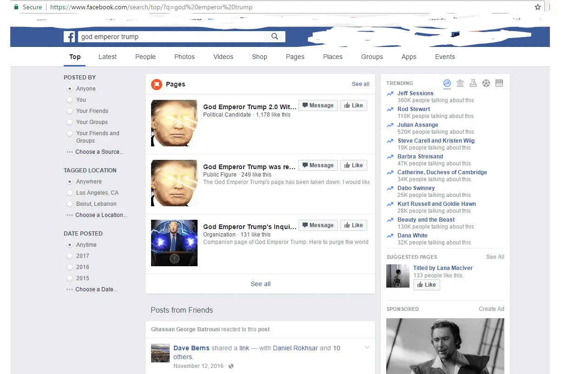Open the Groups search tab
Viewport: 588px width, 374px height.
click(372, 57)
